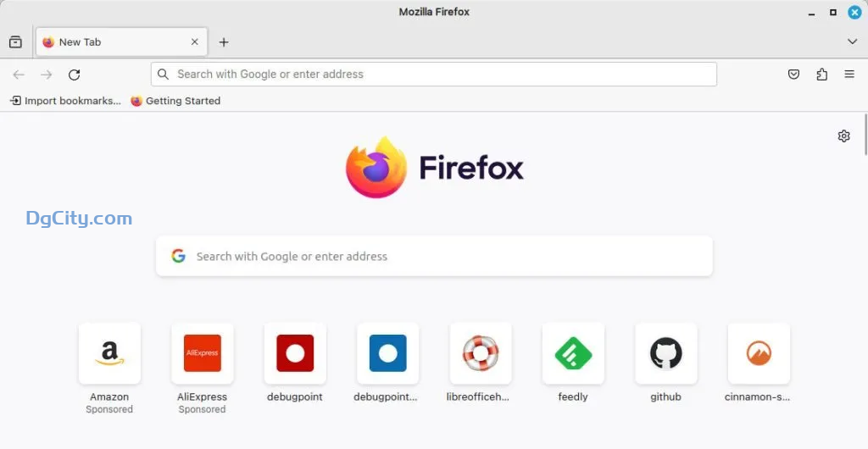Minimize the Firefox window
Image resolution: width=868 pixels, height=449 pixels.
click(x=811, y=12)
